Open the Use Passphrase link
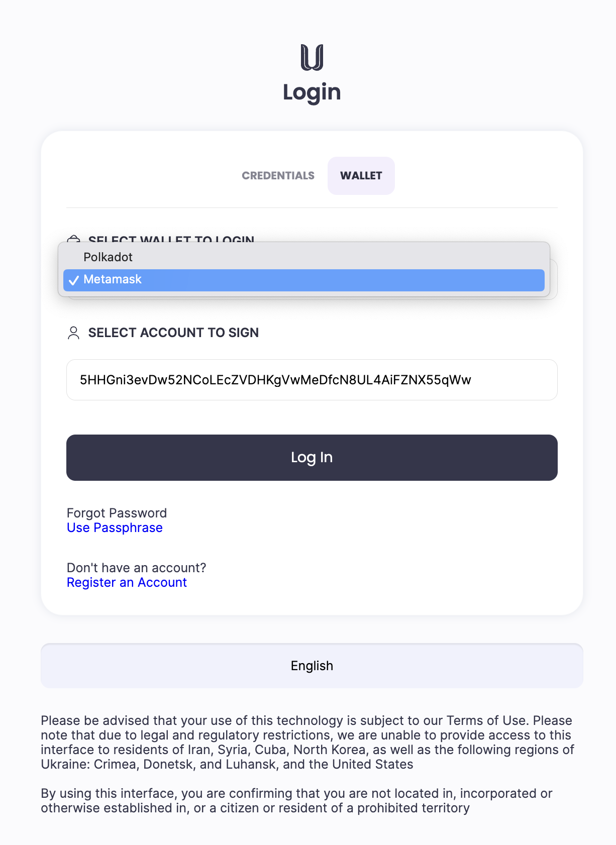 point(115,528)
